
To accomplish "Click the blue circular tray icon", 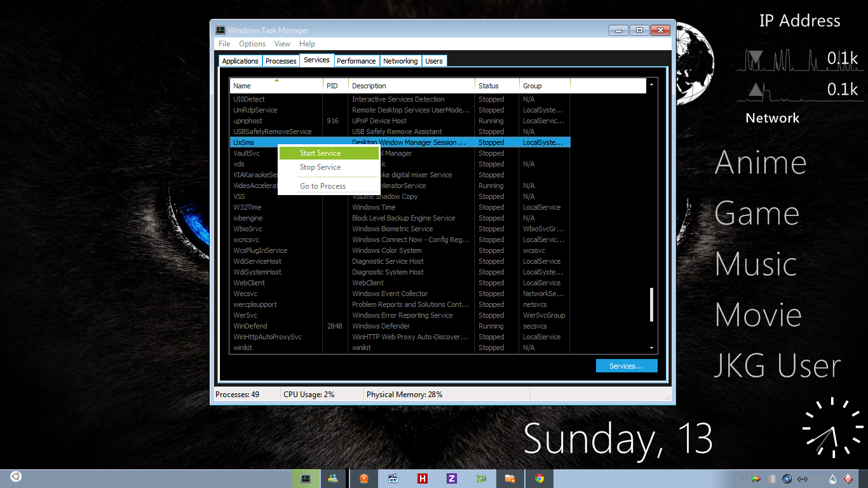I will coord(787,479).
